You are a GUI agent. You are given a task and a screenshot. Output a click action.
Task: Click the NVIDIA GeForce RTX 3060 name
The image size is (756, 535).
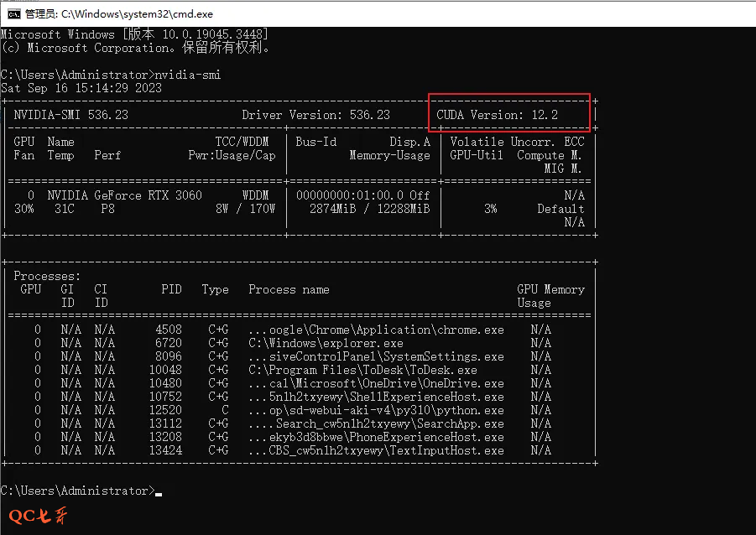124,195
